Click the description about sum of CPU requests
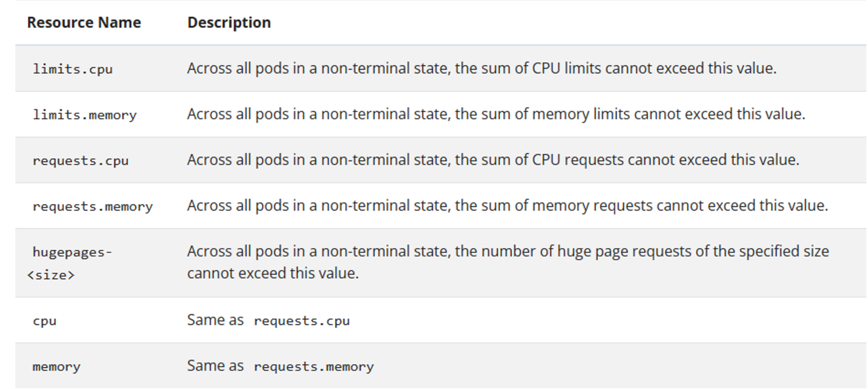This screenshot has height=389, width=868. 493,160
